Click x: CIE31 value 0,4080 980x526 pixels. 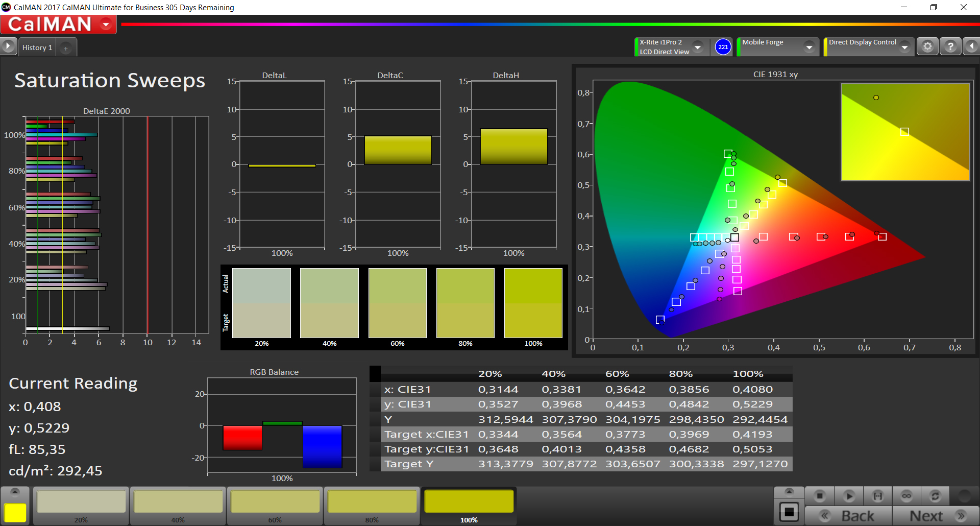tap(752, 389)
